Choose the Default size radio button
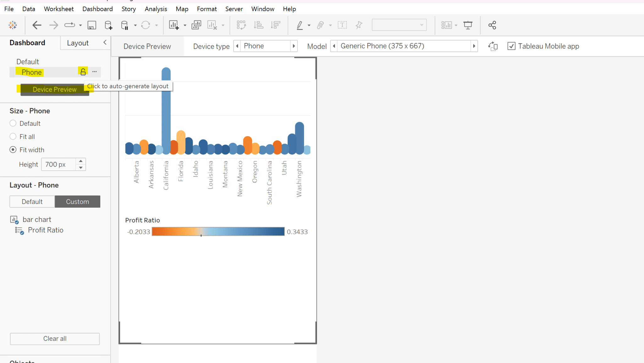This screenshot has height=363, width=644. 13,123
